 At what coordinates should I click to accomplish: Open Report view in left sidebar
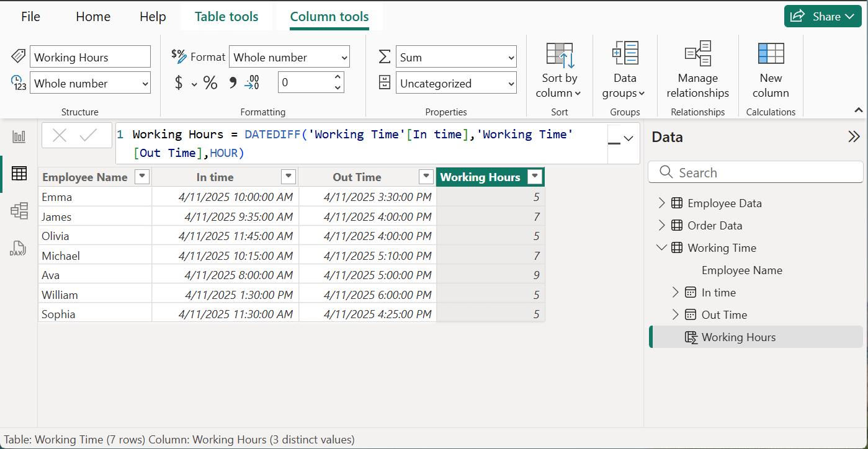click(x=19, y=136)
